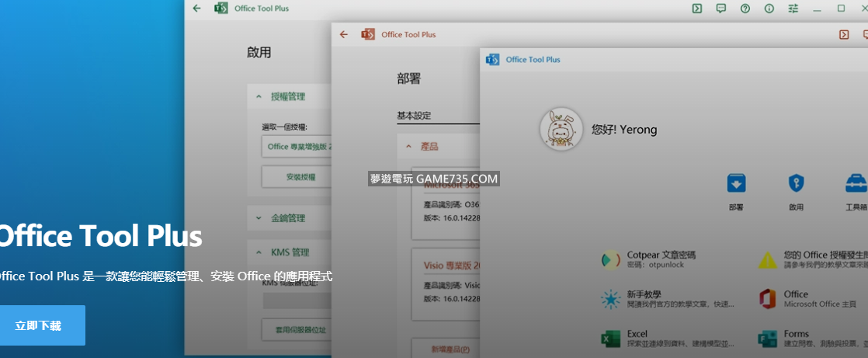Open the about info icon in green window
This screenshot has height=358, width=868.
tap(769, 9)
